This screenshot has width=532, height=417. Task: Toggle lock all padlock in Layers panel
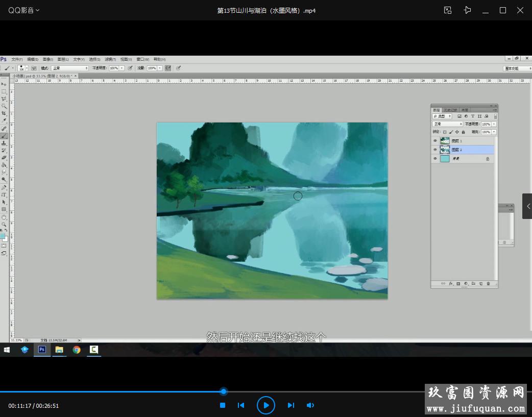pos(463,132)
